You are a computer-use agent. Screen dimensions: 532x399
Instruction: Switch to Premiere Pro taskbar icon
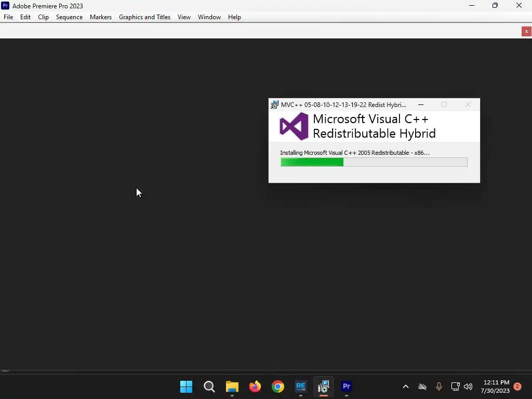click(347, 387)
